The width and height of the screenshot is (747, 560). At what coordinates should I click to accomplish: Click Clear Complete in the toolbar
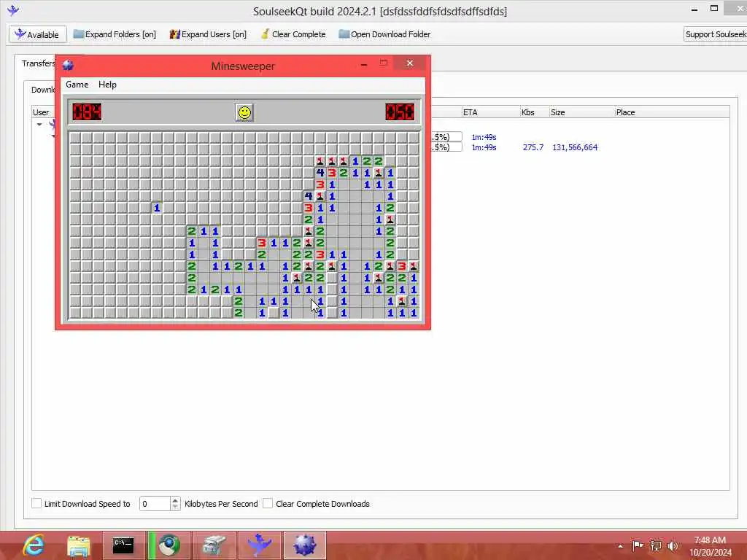click(293, 34)
